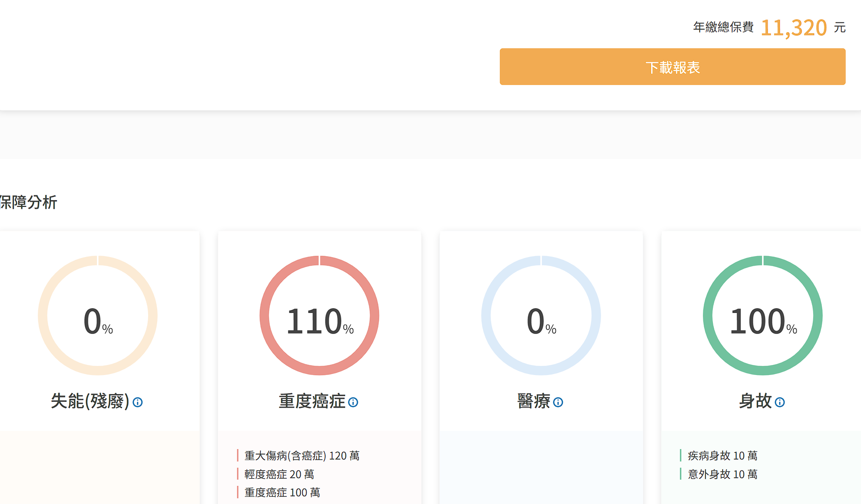The image size is (861, 504).
Task: Click the 身故 card title text
Action: [755, 401]
